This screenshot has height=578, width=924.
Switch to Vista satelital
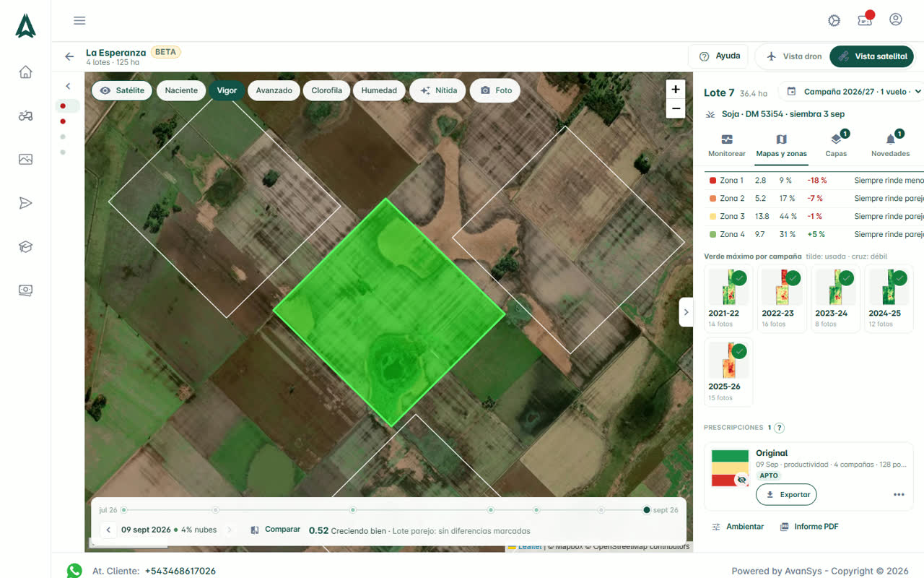pos(872,56)
